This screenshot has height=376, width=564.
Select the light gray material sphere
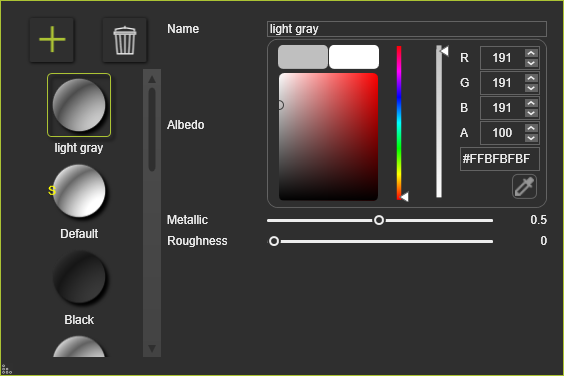click(79, 105)
